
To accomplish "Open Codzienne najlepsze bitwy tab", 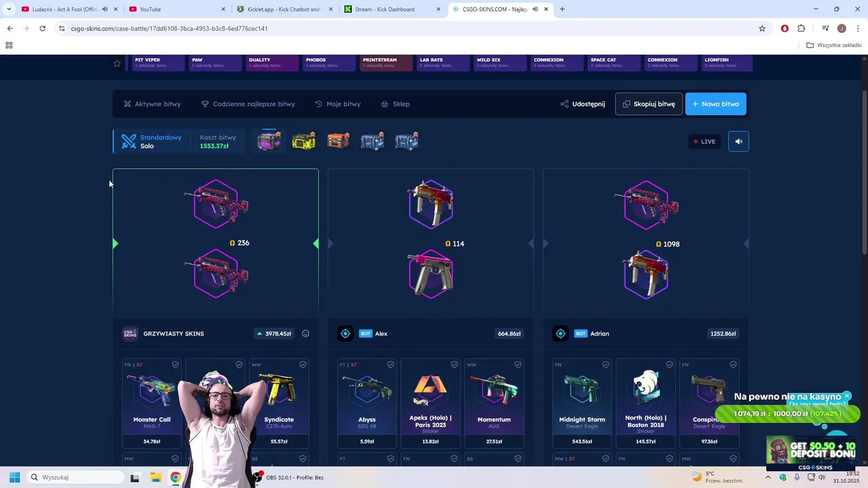I will 248,104.
